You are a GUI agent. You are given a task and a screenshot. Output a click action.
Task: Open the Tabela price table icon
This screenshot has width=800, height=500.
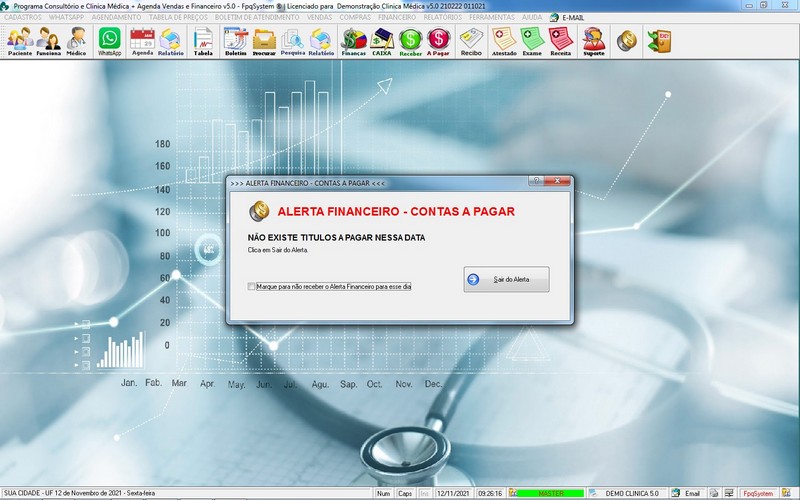pyautogui.click(x=203, y=41)
